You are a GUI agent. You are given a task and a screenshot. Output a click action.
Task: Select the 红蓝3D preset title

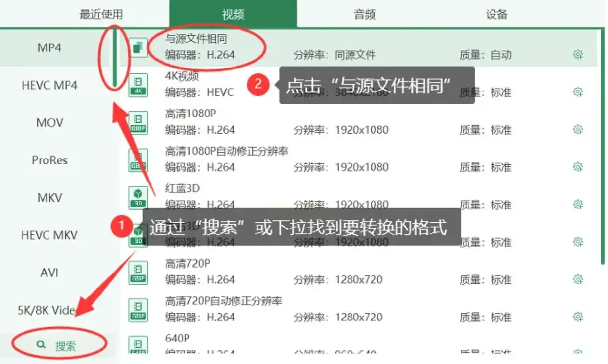pos(182,188)
